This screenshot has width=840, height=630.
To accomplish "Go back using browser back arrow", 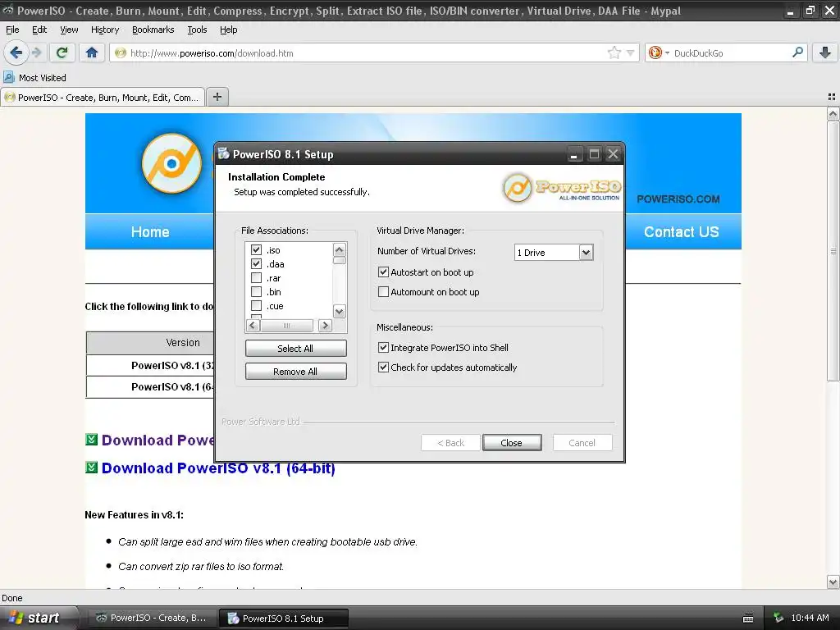I will (x=16, y=52).
